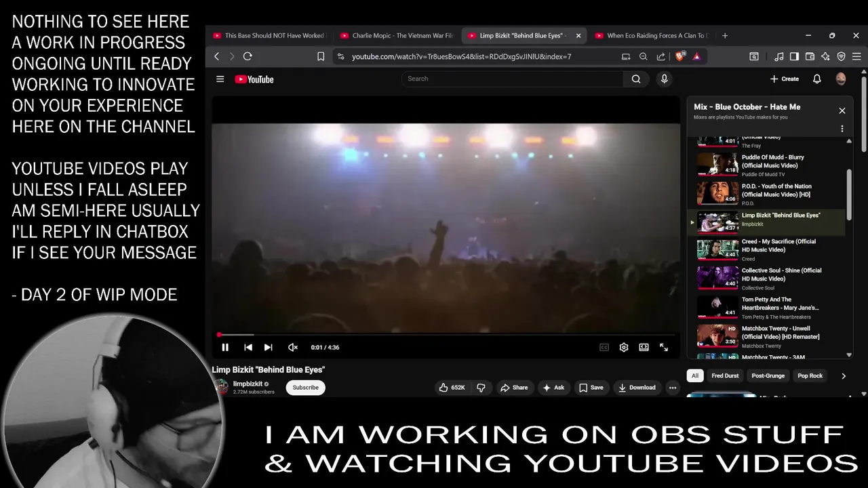Click the URL in the address bar

point(461,57)
